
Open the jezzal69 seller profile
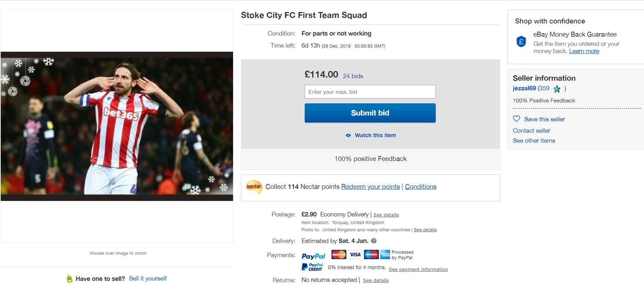524,88
